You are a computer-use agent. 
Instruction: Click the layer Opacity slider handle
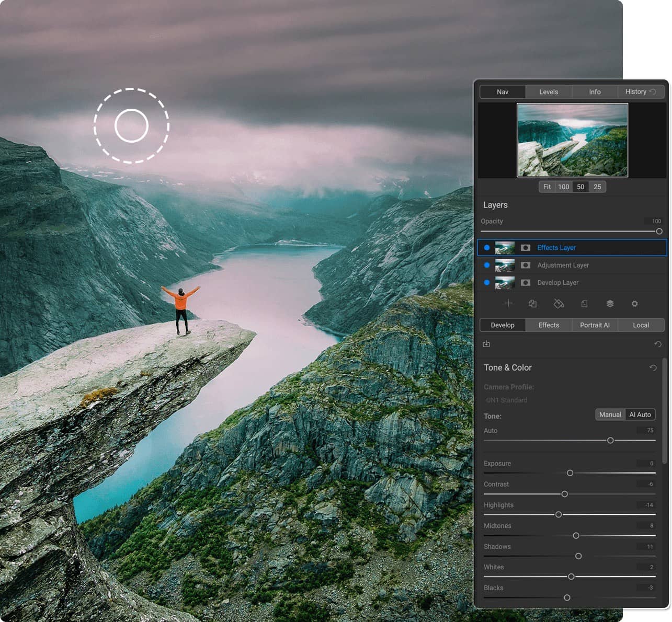coord(659,231)
